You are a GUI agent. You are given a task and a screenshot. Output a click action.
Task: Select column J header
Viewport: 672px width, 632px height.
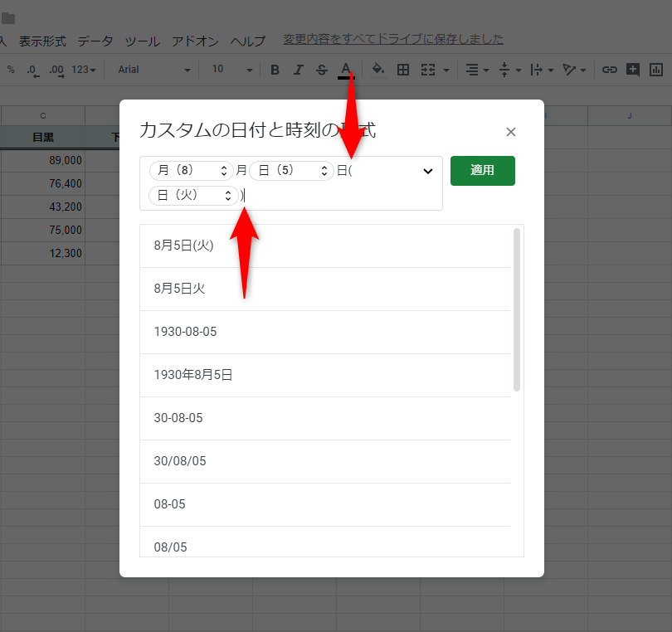(x=629, y=115)
